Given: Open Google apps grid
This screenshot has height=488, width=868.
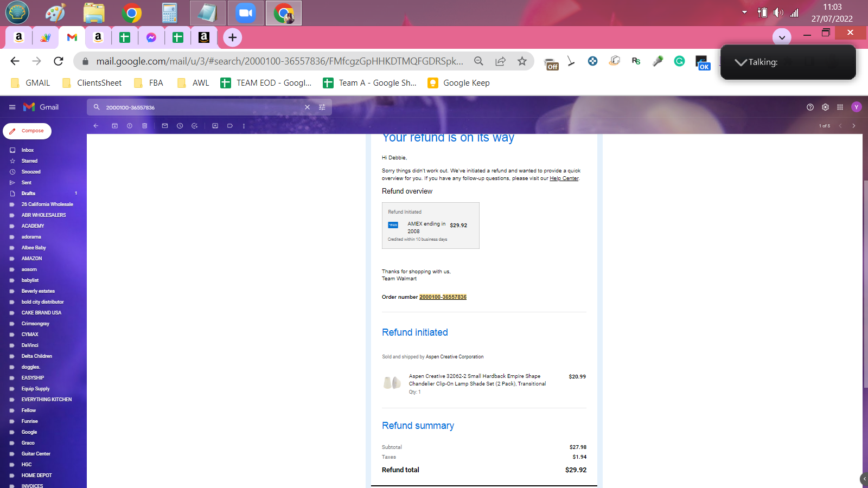Looking at the screenshot, I should tap(840, 107).
